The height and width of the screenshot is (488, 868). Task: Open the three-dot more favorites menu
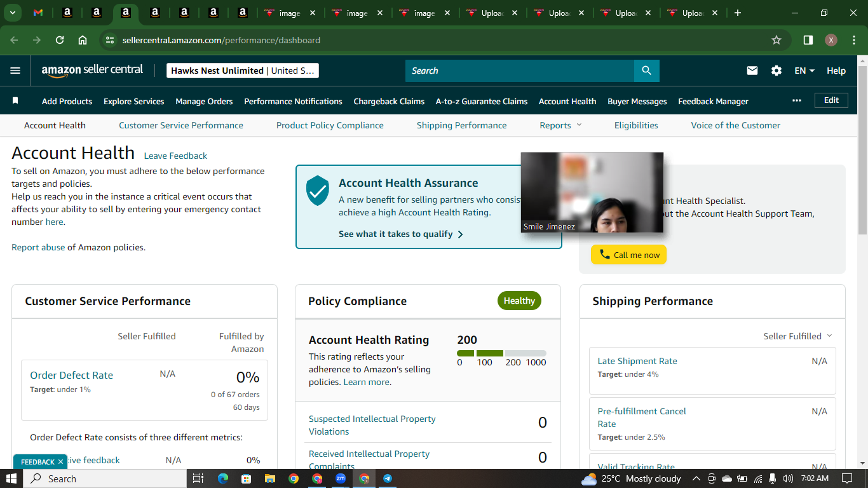click(x=797, y=100)
